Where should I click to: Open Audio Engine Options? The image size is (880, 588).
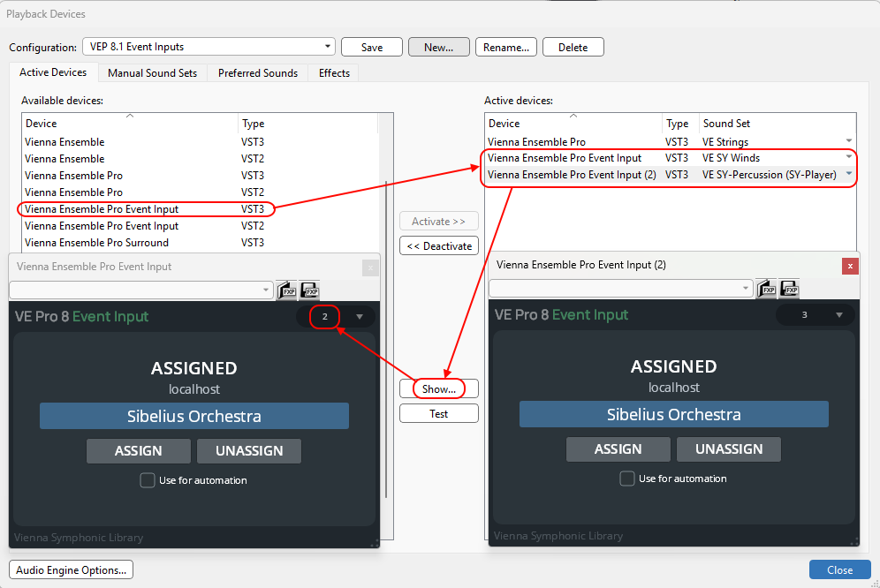[72, 570]
